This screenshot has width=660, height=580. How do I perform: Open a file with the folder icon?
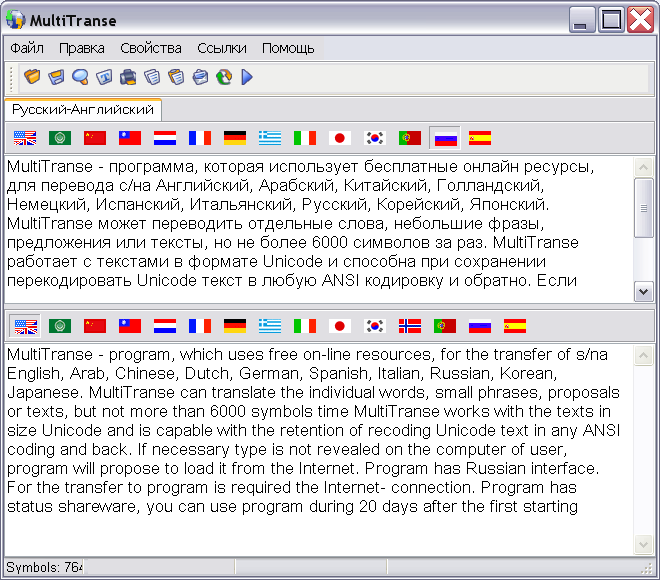pos(32,77)
